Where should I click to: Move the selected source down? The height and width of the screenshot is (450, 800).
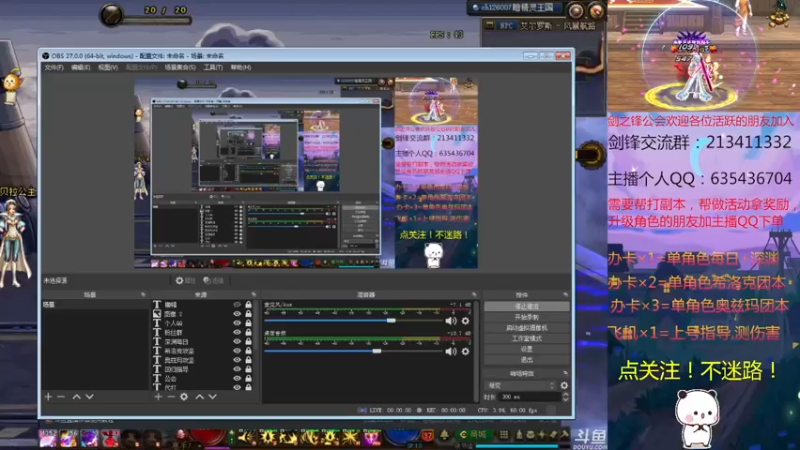coord(212,396)
